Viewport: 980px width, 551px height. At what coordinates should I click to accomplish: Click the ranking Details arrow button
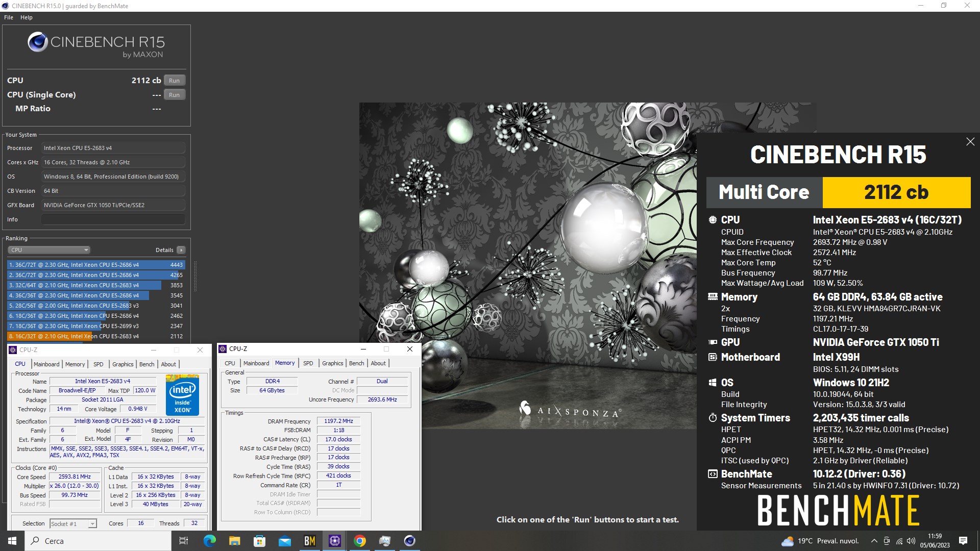pos(181,250)
